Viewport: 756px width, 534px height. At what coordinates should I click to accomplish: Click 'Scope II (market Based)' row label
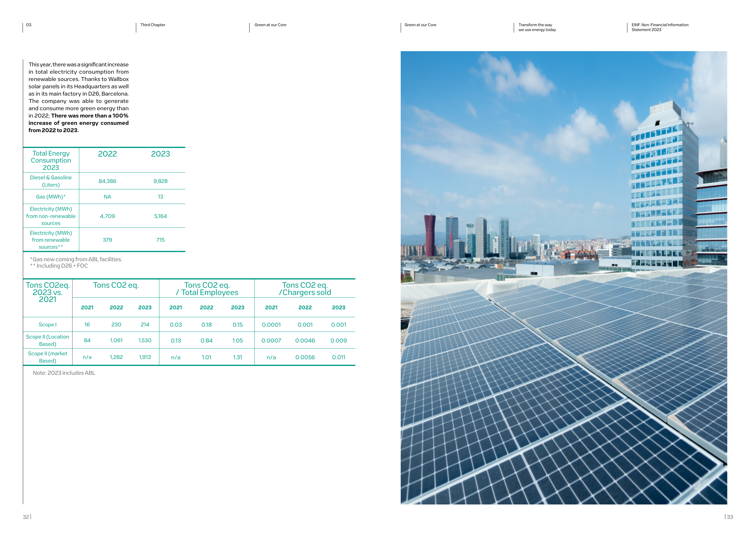pyautogui.click(x=48, y=357)
